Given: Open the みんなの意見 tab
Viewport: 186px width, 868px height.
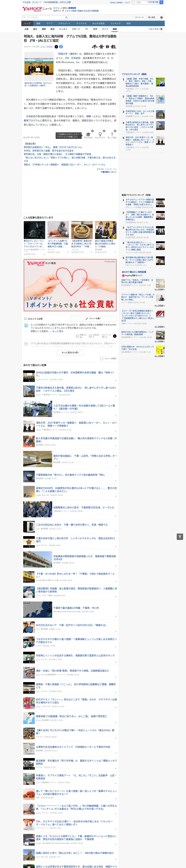Looking at the screenshot, I should [x=98, y=24].
